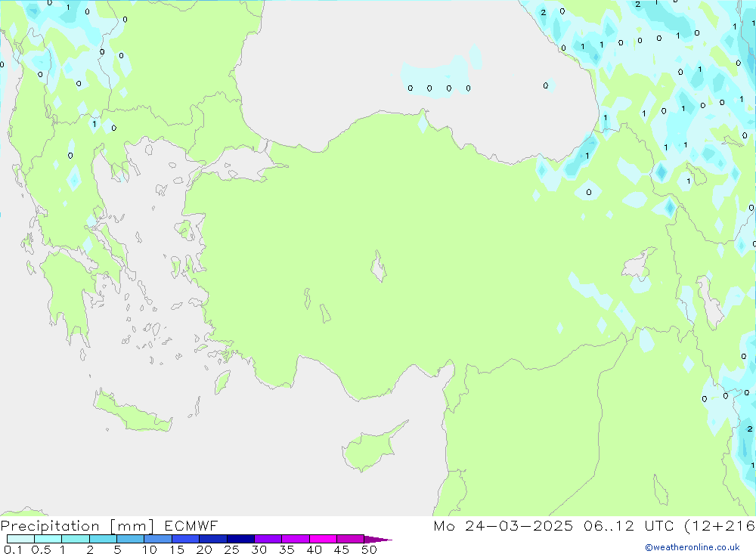Click the legend scale label "45"
The width and height of the screenshot is (756, 554).
pyautogui.click(x=342, y=549)
